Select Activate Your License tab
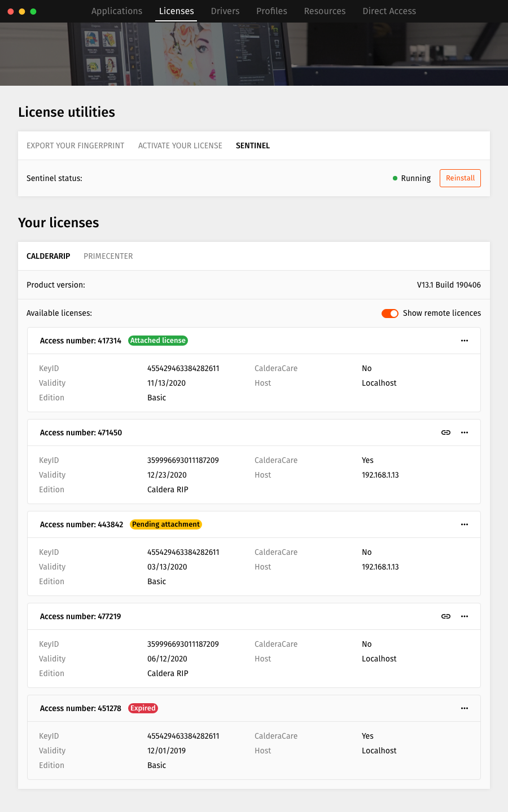The image size is (508, 812). coord(181,145)
